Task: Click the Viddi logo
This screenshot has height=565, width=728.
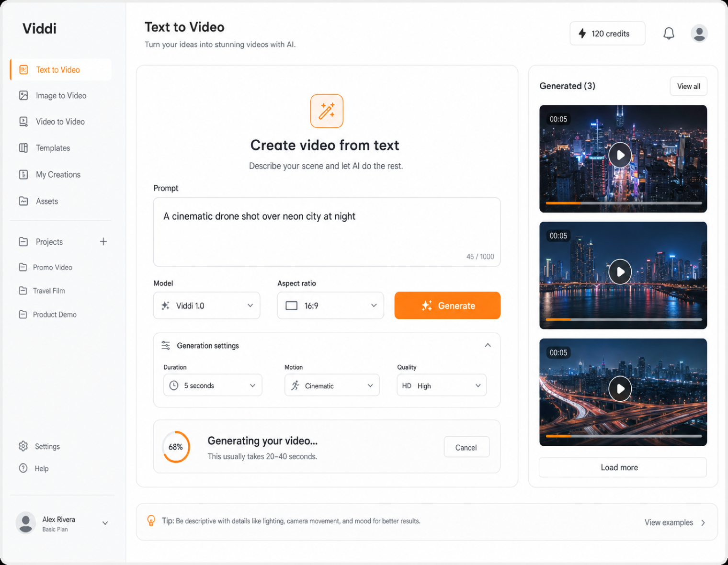Action: 39,29
